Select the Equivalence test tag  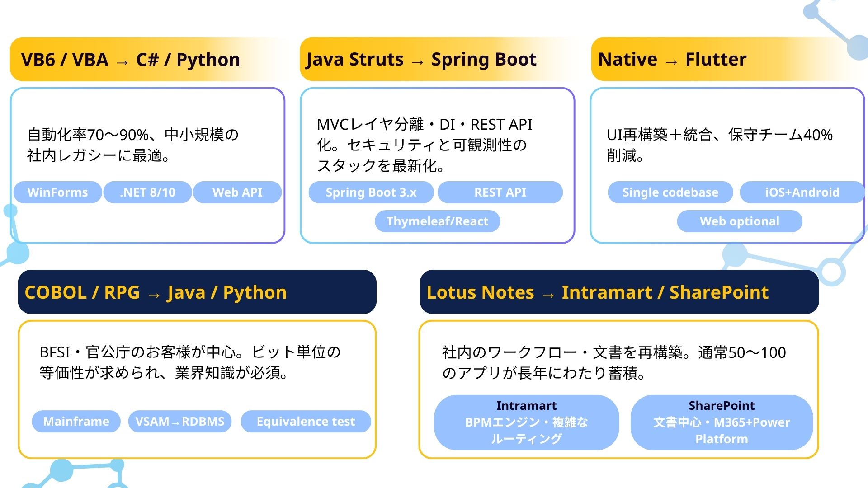(x=306, y=421)
